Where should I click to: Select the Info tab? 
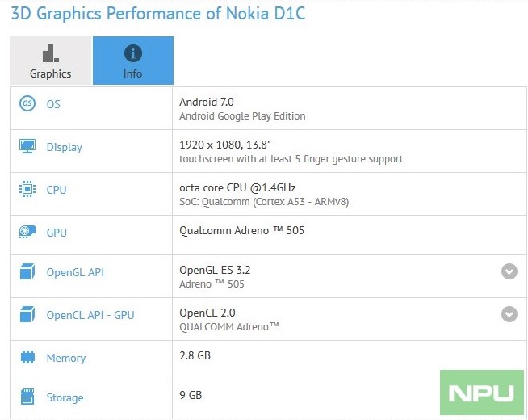pos(132,61)
